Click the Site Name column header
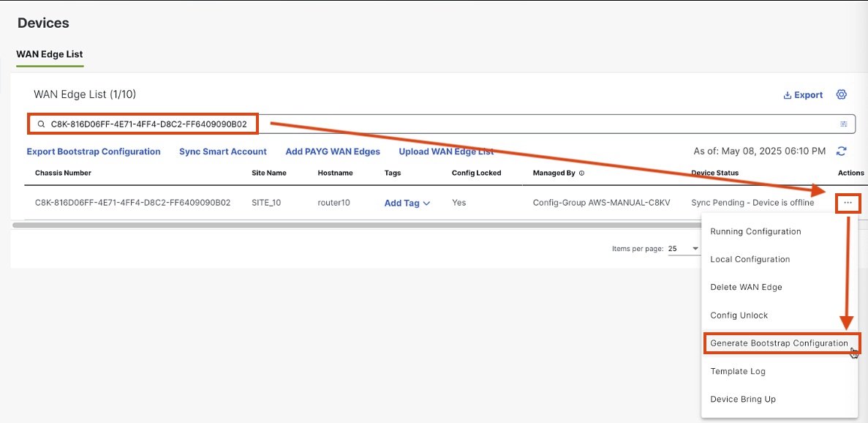Viewport: 868px width, 423px height. click(268, 173)
